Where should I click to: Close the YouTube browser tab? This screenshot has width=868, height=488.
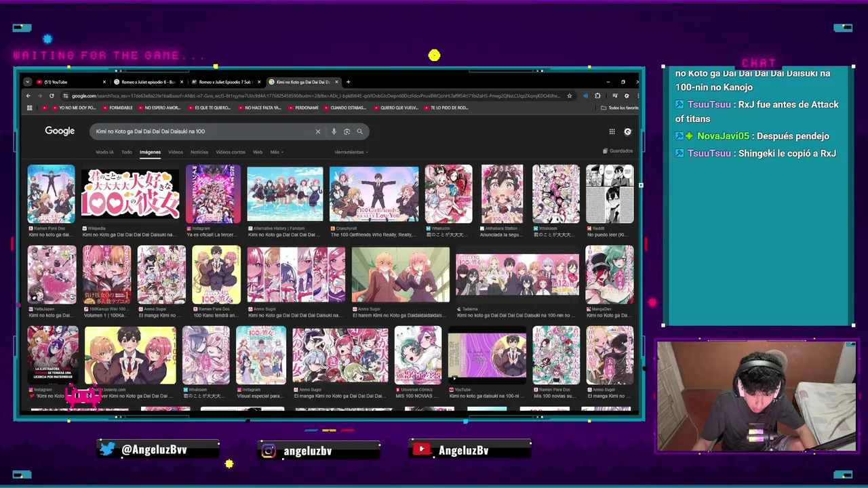[104, 82]
